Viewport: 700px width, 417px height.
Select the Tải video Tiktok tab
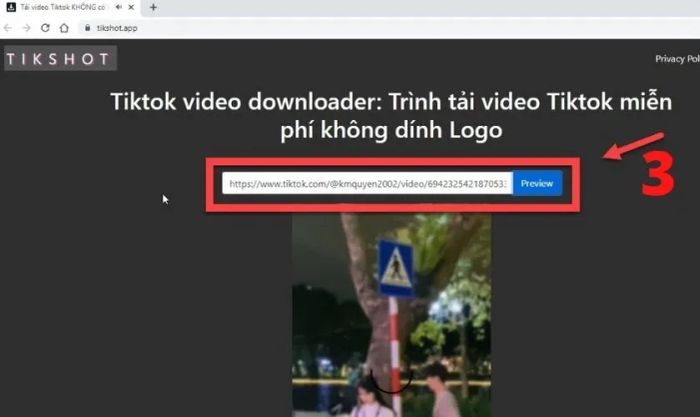click(x=70, y=7)
